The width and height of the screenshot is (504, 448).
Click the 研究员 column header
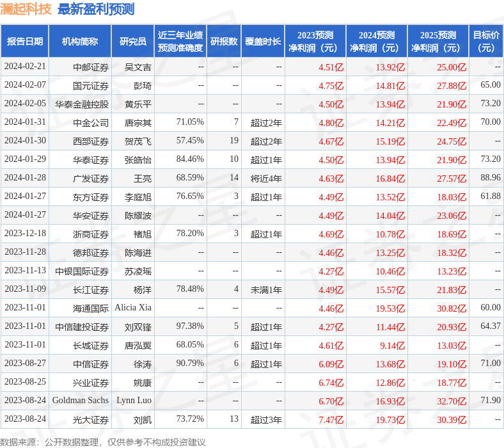133,42
